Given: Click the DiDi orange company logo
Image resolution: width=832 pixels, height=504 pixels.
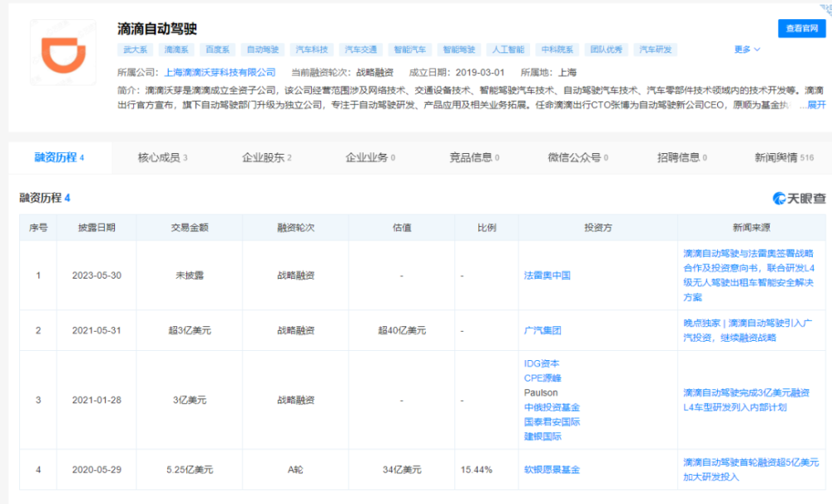Looking at the screenshot, I should tap(63, 52).
